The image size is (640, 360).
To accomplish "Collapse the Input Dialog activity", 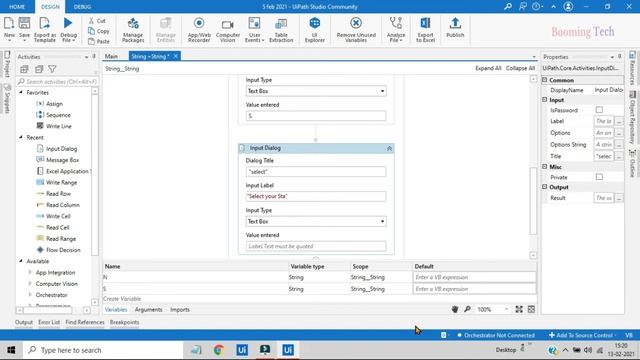I will [389, 148].
